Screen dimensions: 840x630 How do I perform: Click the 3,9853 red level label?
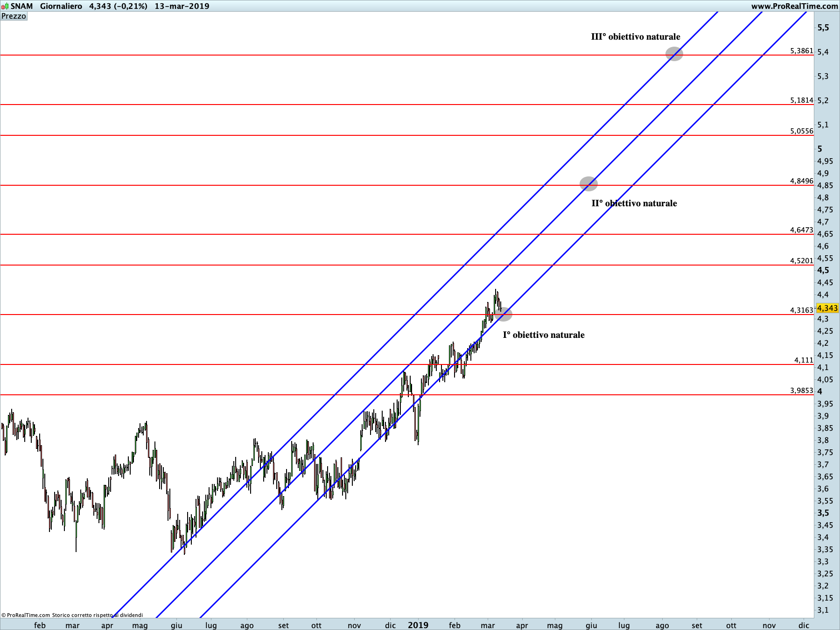click(802, 391)
